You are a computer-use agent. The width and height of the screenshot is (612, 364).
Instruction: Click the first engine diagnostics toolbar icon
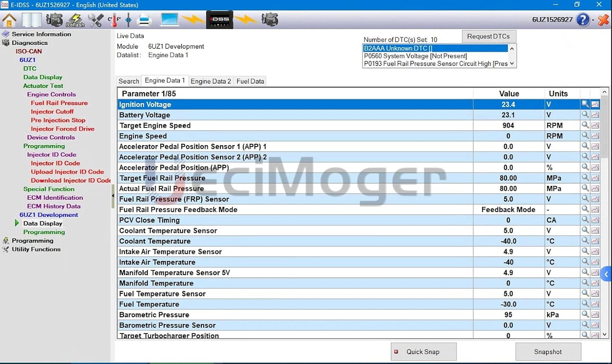point(54,20)
